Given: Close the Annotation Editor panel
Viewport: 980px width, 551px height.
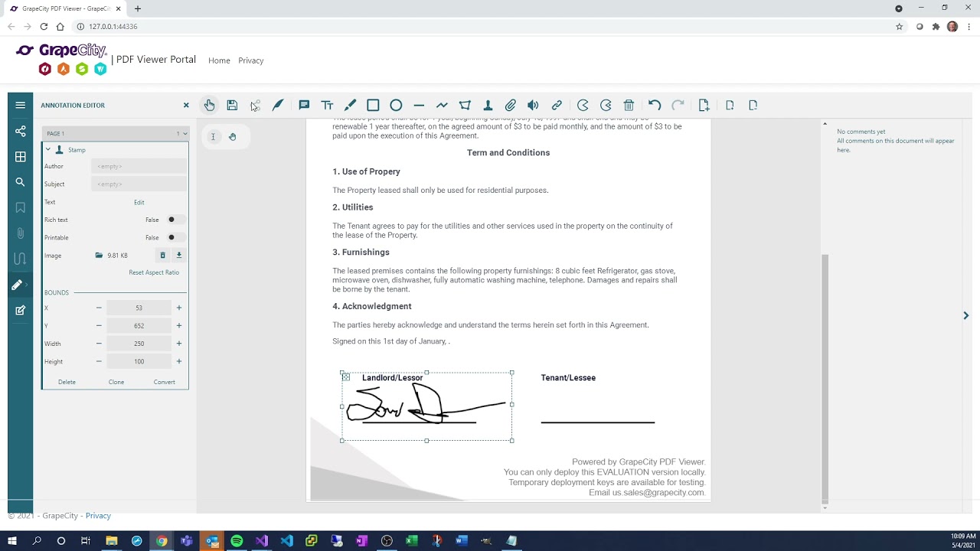Looking at the screenshot, I should tap(186, 105).
